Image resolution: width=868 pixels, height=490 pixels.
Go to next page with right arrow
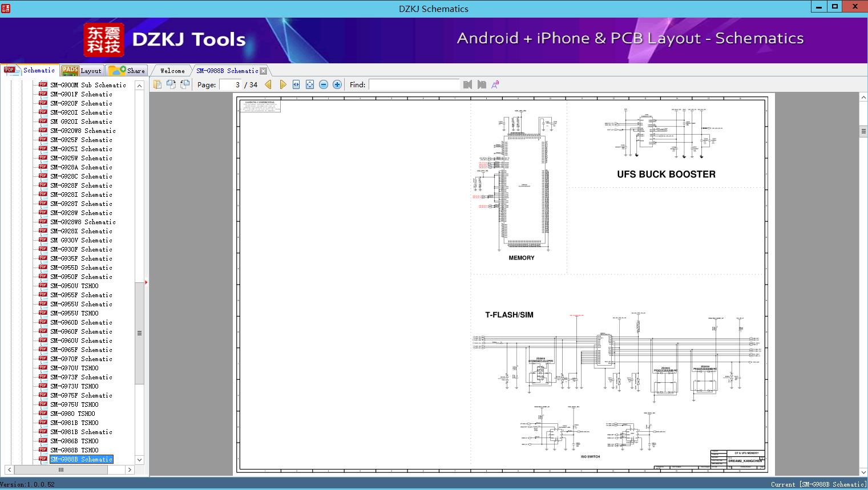(x=282, y=84)
